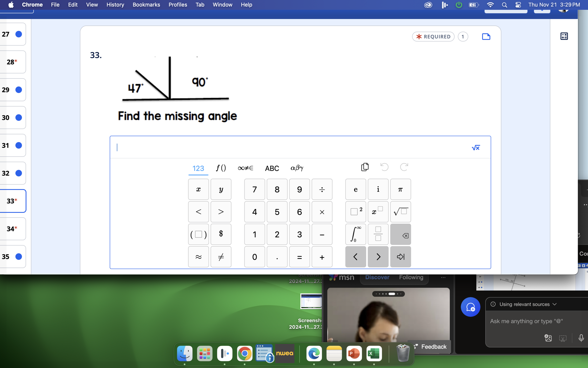Insert the pi symbol
Screen dimensions: 588x368
click(400, 189)
